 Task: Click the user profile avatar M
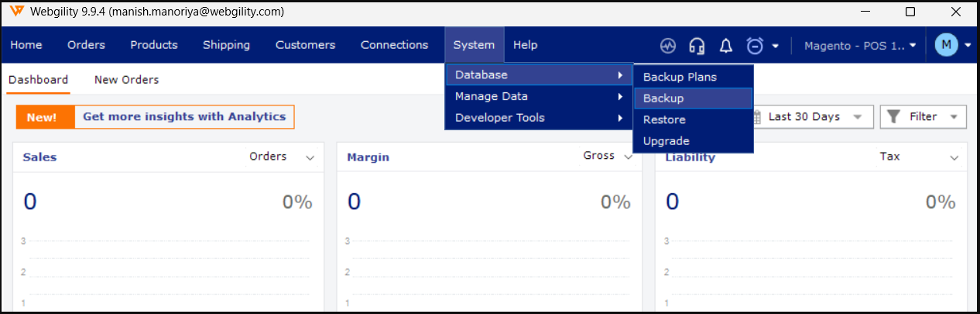coord(946,45)
